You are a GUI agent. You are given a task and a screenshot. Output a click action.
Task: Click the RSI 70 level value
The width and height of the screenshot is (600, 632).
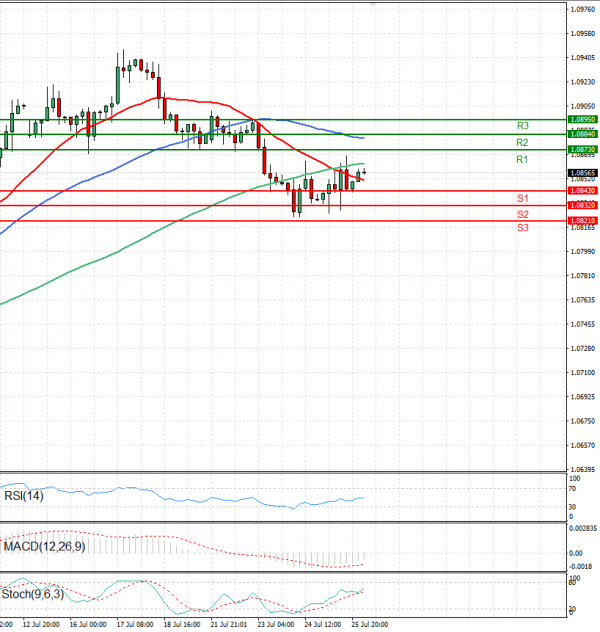[x=572, y=489]
